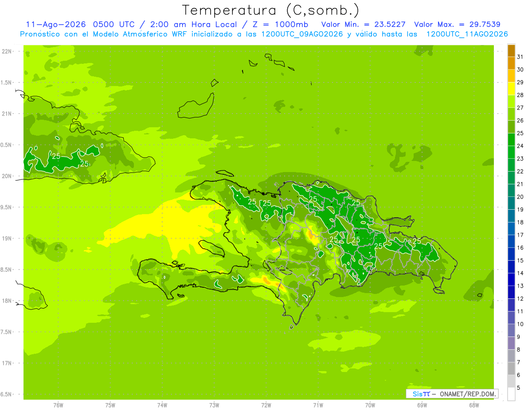This screenshot has height=411, width=532.
Task: Click the '21N' latitude axis label
Action: coord(7,114)
